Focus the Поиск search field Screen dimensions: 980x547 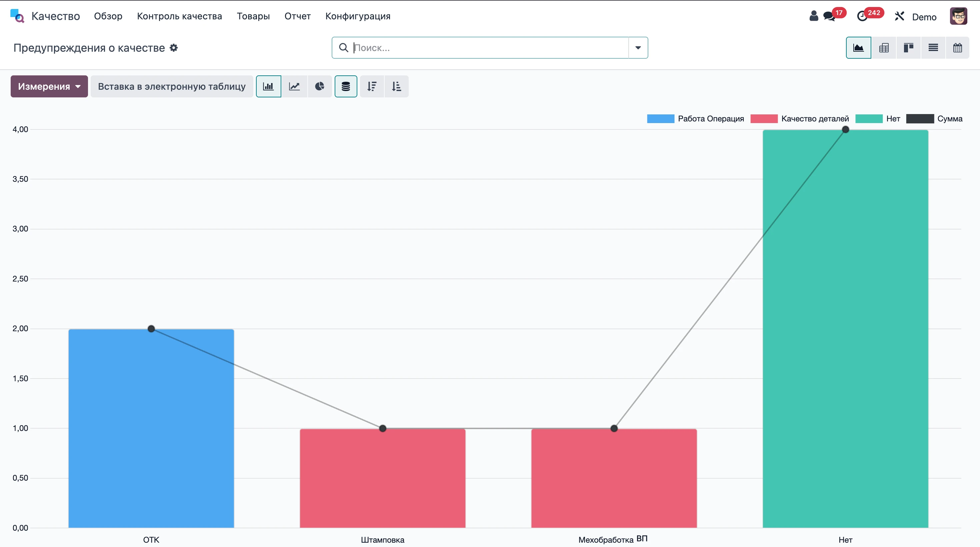(x=490, y=48)
